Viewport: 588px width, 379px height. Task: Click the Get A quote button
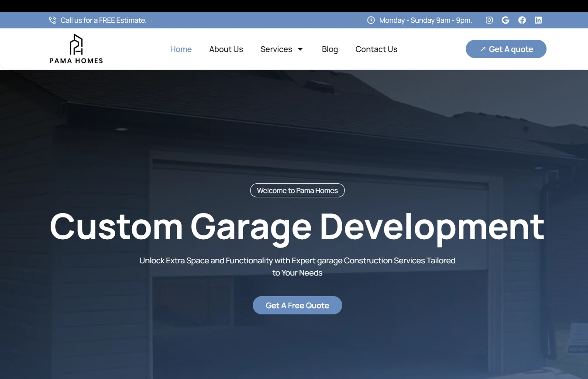pos(506,49)
